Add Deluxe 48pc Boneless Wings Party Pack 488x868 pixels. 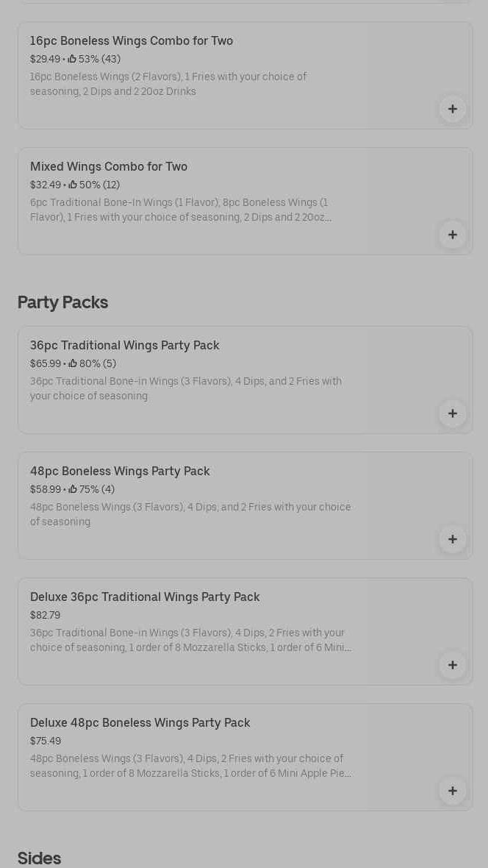pyautogui.click(x=452, y=791)
